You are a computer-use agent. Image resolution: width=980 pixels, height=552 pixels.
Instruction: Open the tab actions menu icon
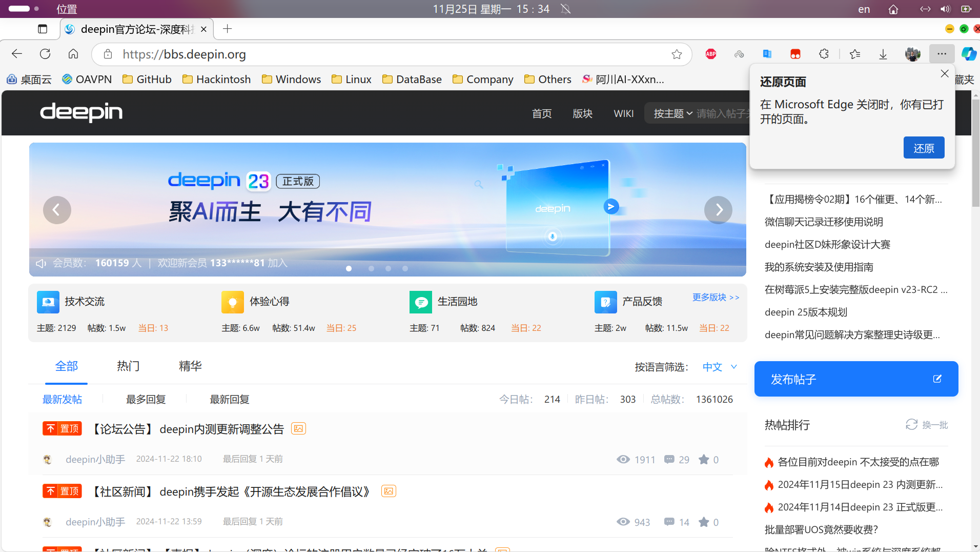[x=43, y=29]
